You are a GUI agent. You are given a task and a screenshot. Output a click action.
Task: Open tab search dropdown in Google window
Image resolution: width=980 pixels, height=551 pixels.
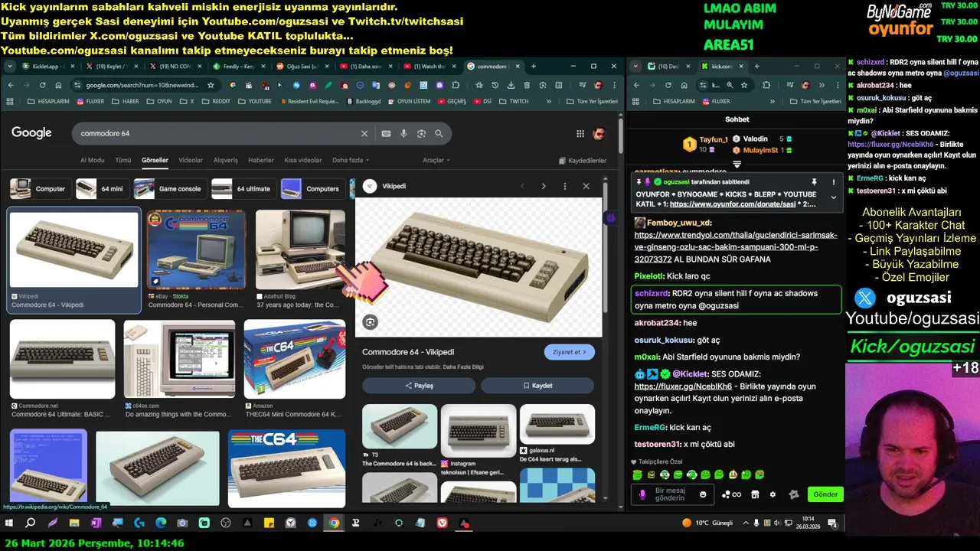(10, 67)
